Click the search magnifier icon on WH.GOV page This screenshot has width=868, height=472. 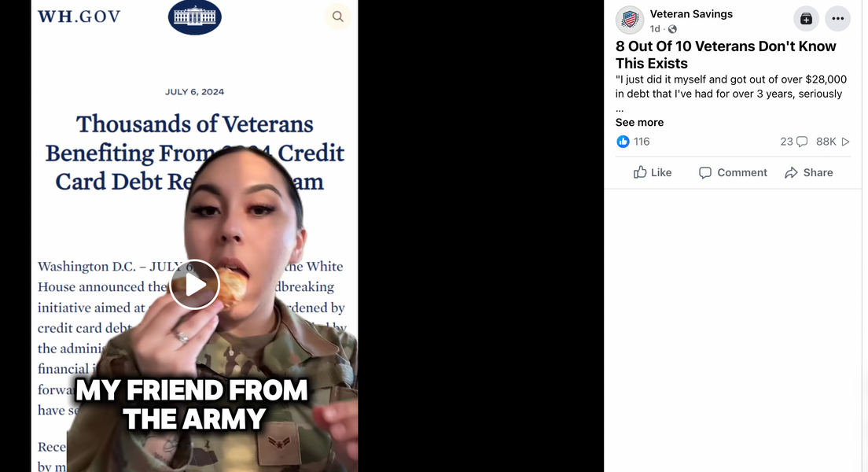click(337, 17)
